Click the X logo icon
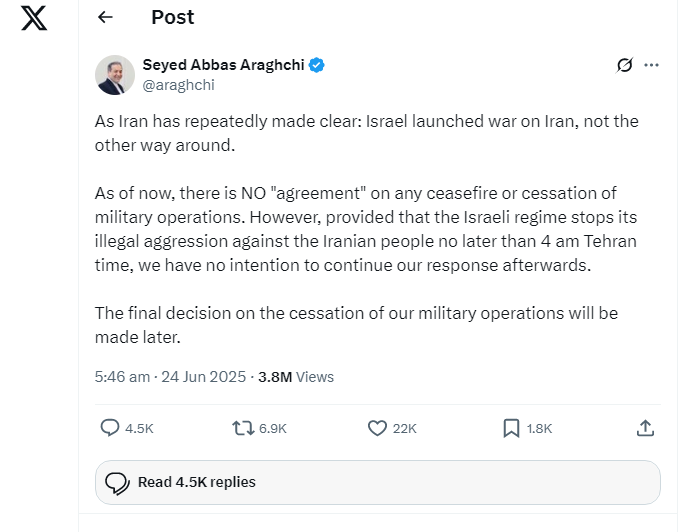Image resolution: width=693 pixels, height=532 pixels. [x=34, y=18]
